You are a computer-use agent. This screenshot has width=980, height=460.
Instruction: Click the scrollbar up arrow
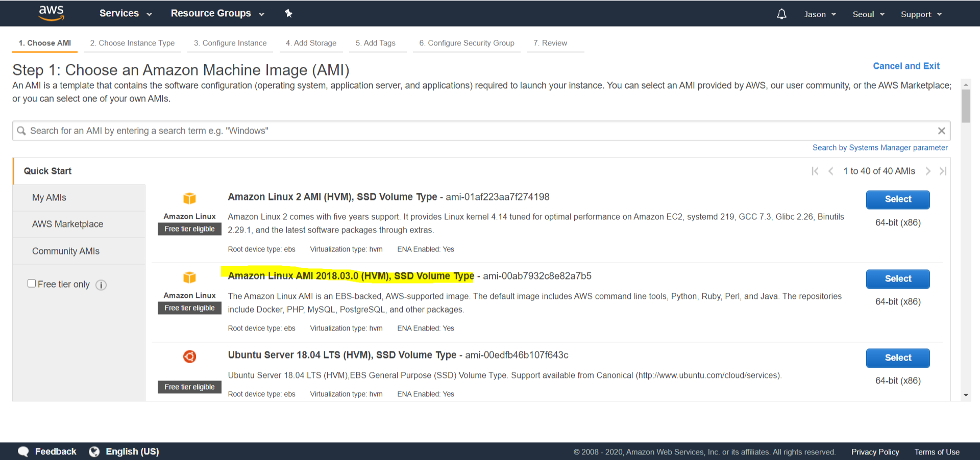pyautogui.click(x=966, y=85)
